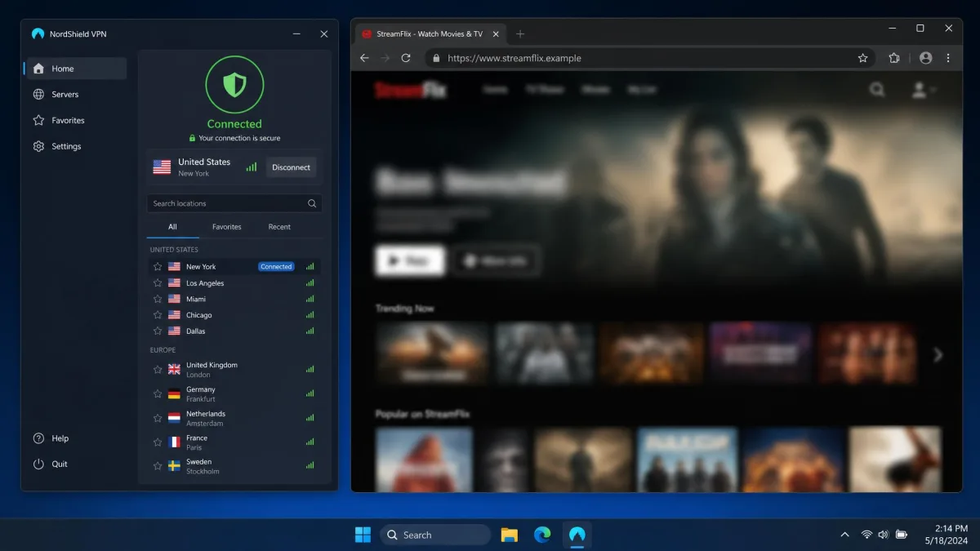Click the browser forward arrow

tap(385, 58)
